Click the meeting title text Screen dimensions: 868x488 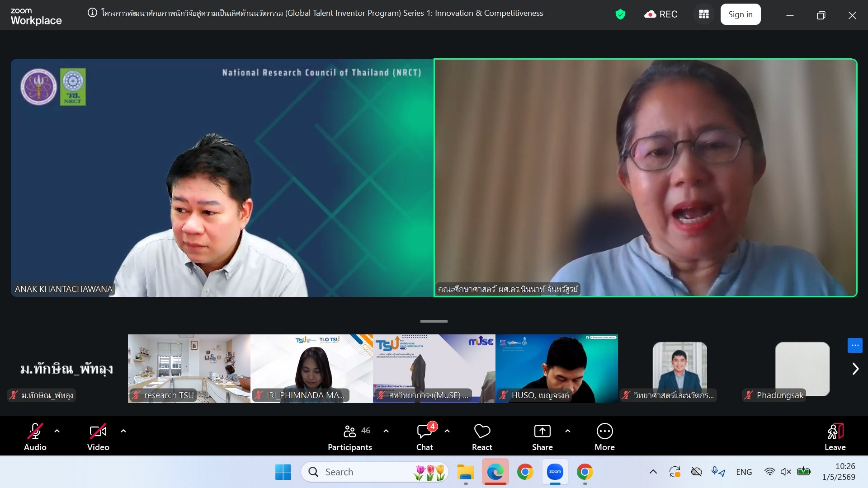(x=322, y=13)
